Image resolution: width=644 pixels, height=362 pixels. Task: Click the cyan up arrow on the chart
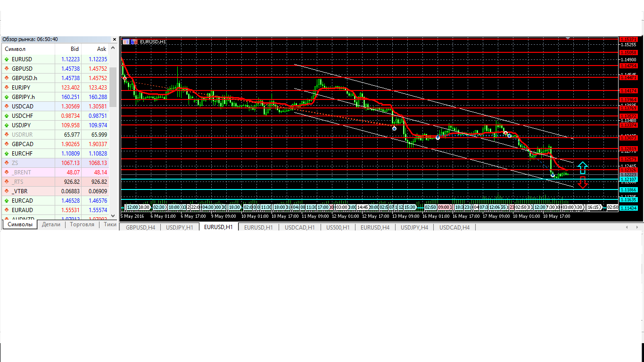(x=583, y=167)
